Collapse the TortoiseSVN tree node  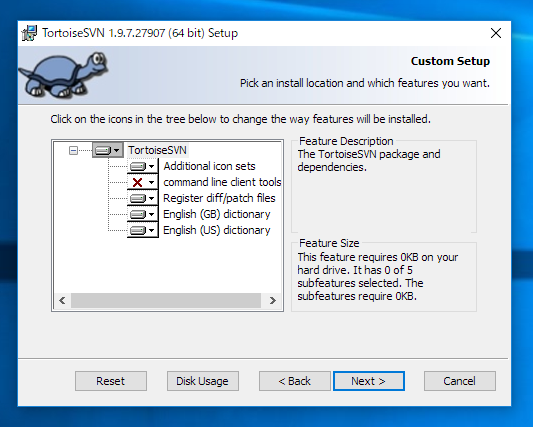pos(73,150)
